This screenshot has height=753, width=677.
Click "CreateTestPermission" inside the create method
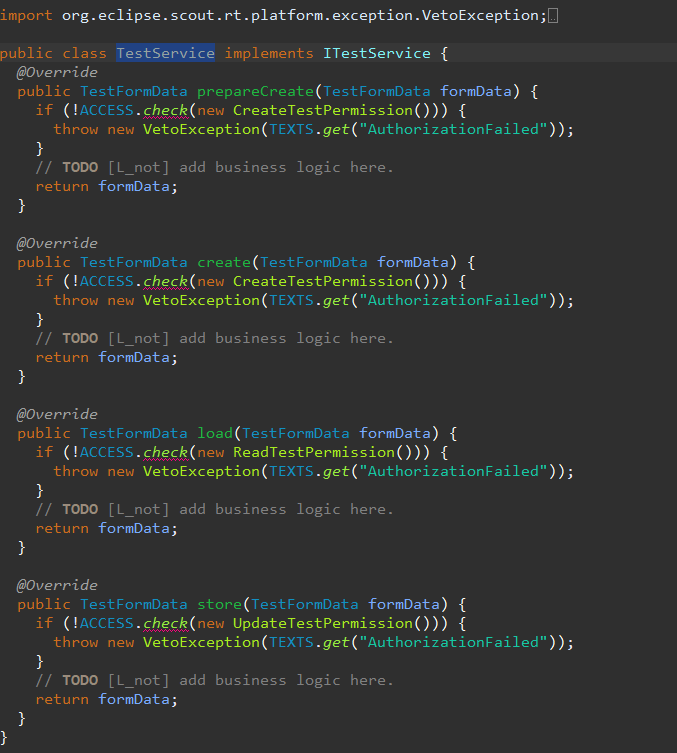[323, 281]
